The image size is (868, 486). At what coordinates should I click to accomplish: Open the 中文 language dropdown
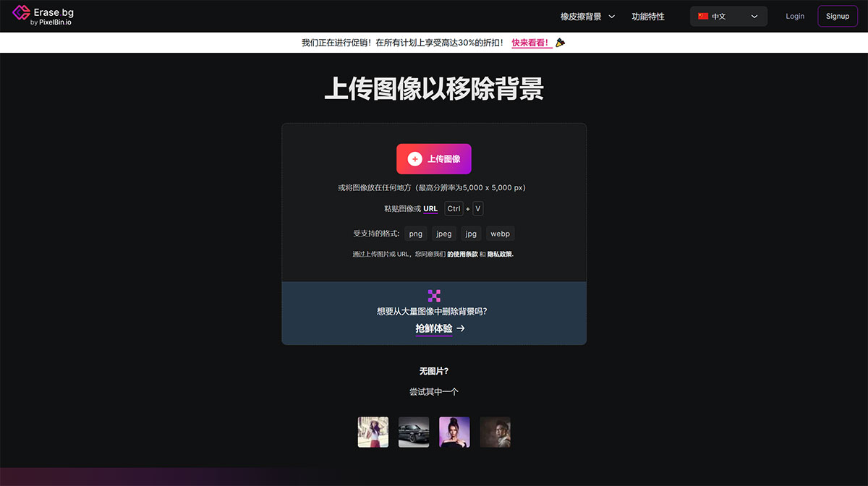coord(728,17)
